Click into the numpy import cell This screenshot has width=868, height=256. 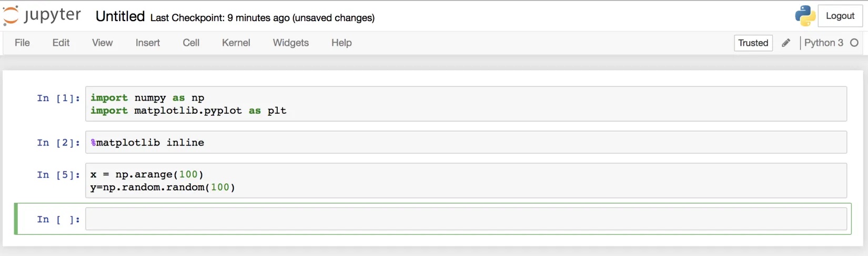466,104
